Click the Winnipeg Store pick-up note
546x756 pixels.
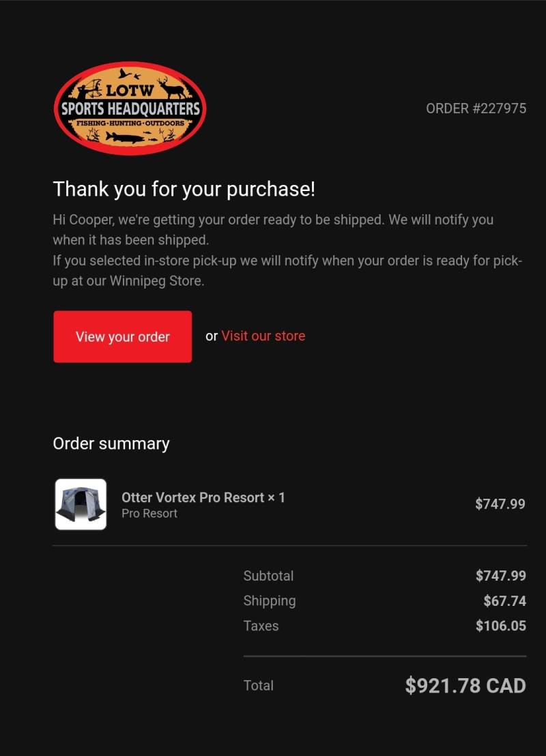click(287, 270)
